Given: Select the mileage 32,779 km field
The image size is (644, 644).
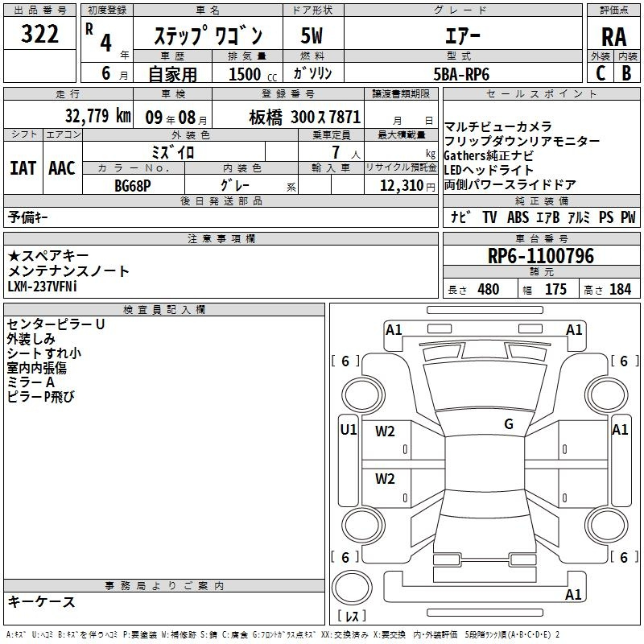Looking at the screenshot, I should pyautogui.click(x=68, y=115).
